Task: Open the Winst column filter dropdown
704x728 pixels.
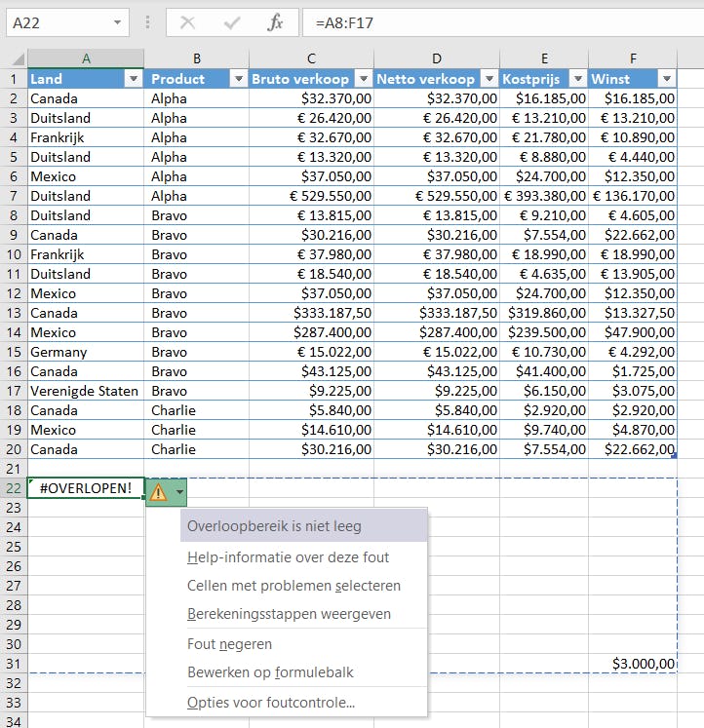Action: (x=667, y=79)
